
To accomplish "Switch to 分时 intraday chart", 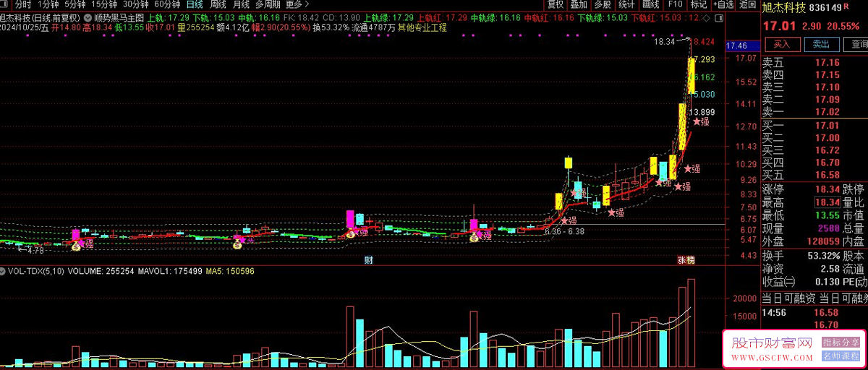I will click(x=23, y=4).
